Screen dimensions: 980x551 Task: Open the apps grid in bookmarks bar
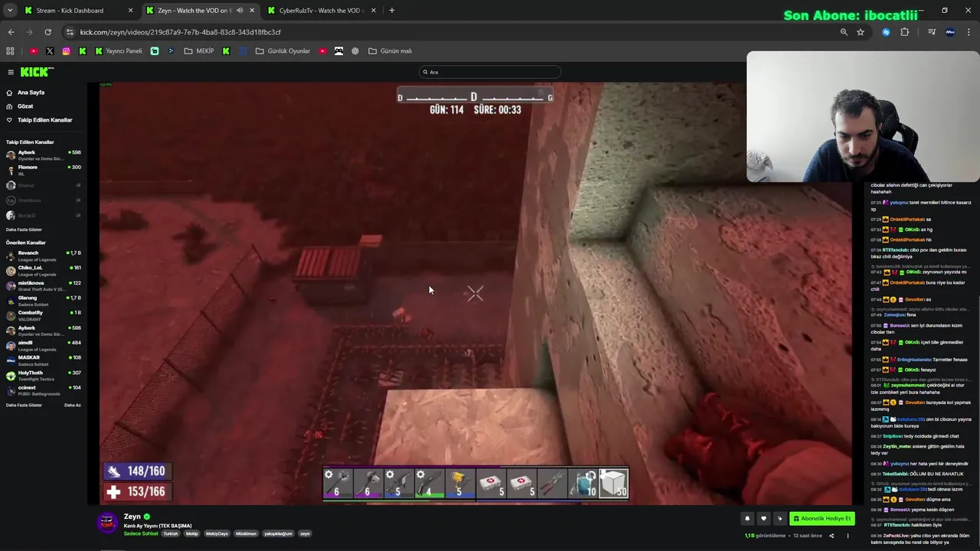tap(10, 51)
